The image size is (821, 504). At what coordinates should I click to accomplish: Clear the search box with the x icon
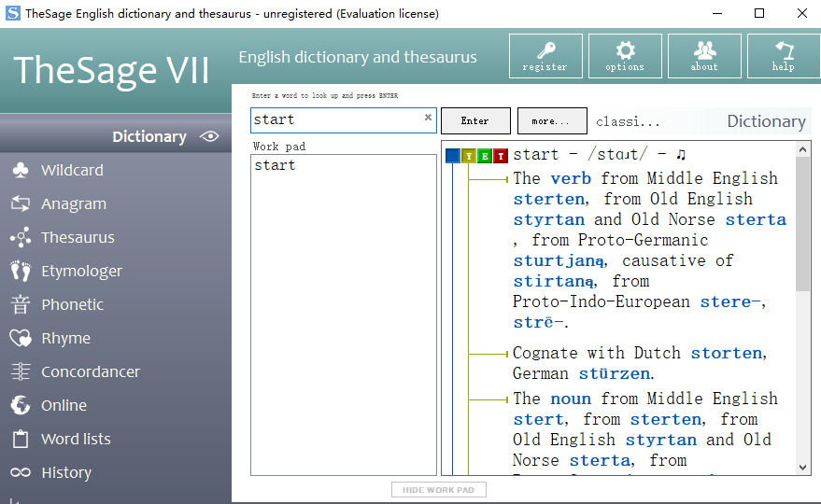pyautogui.click(x=428, y=118)
